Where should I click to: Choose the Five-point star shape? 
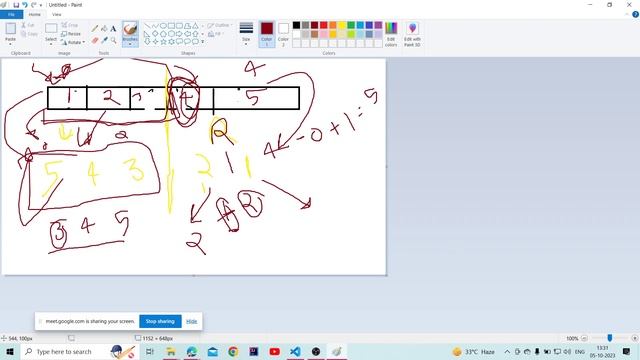(x=163, y=42)
